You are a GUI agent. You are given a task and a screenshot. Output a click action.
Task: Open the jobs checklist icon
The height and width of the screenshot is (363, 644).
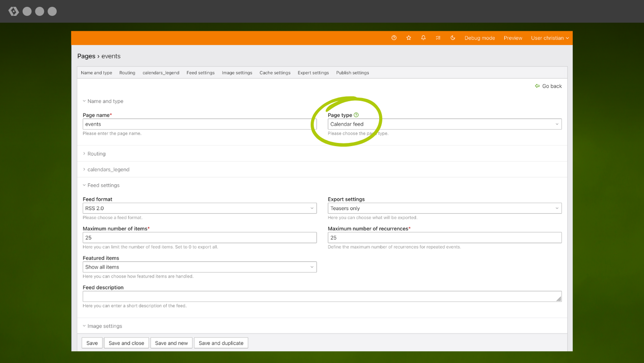click(x=438, y=38)
